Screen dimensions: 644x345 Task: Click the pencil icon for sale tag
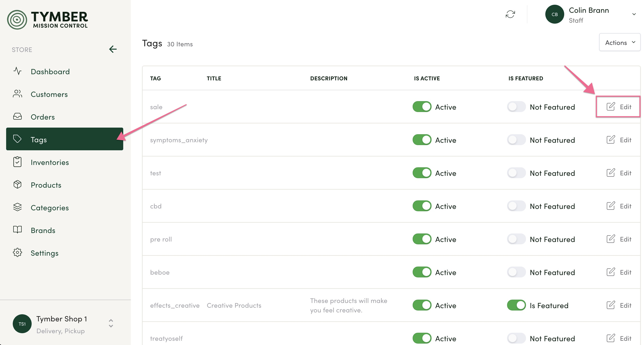point(610,107)
